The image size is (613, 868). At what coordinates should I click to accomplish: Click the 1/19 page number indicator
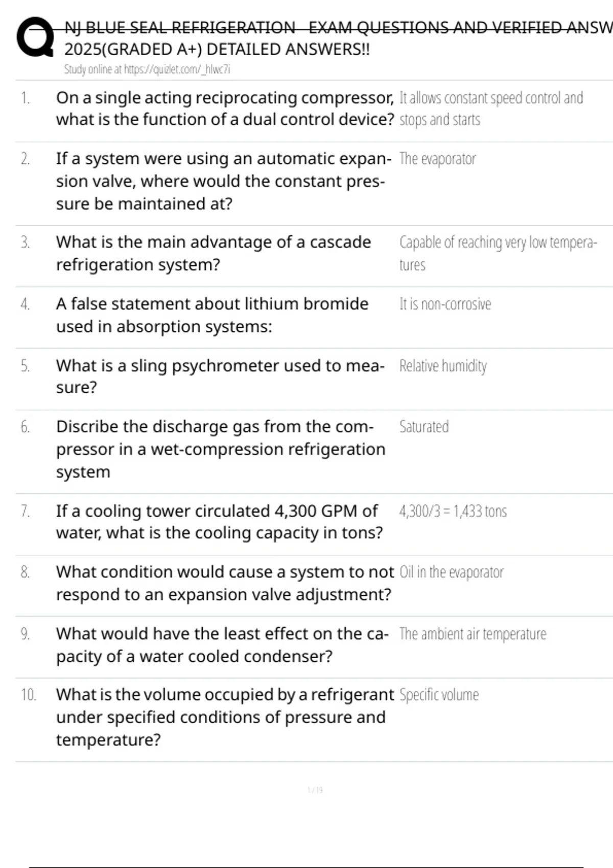point(315,790)
